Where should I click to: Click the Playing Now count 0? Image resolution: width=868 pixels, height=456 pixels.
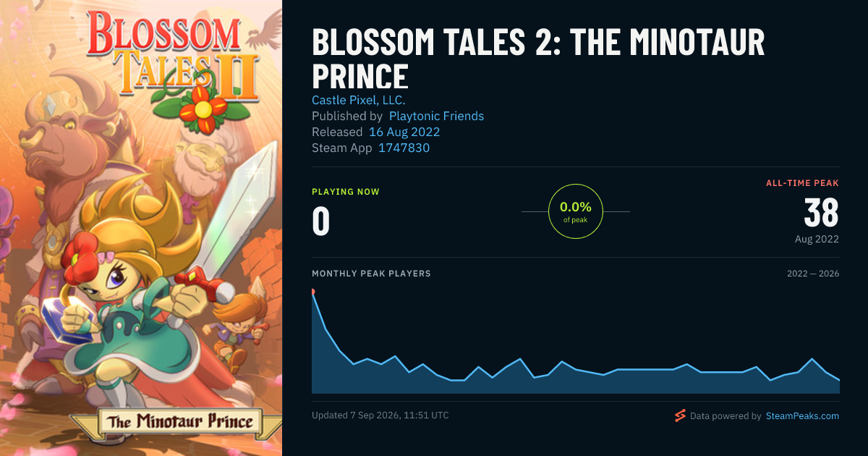click(x=321, y=221)
